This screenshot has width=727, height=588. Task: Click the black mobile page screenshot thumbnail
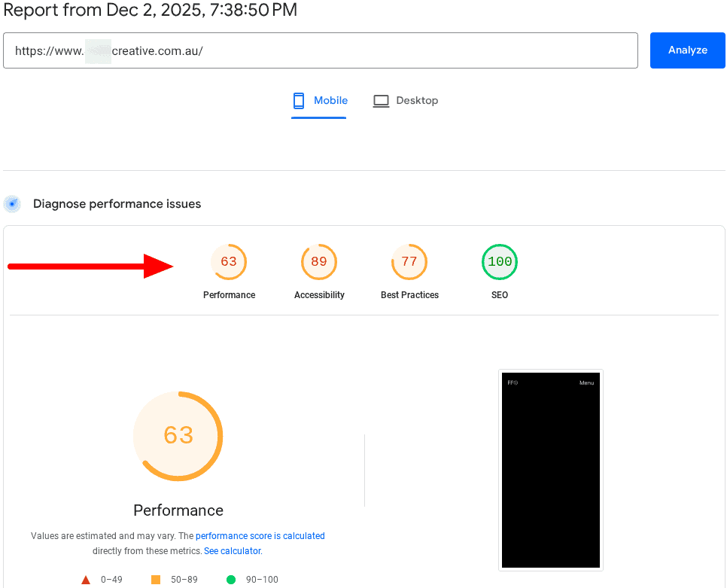(551, 470)
